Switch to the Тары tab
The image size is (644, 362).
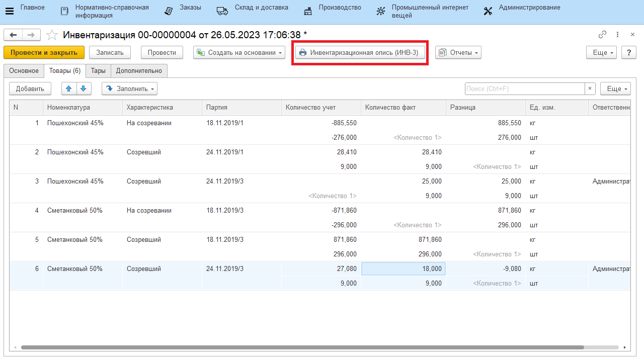click(x=98, y=71)
